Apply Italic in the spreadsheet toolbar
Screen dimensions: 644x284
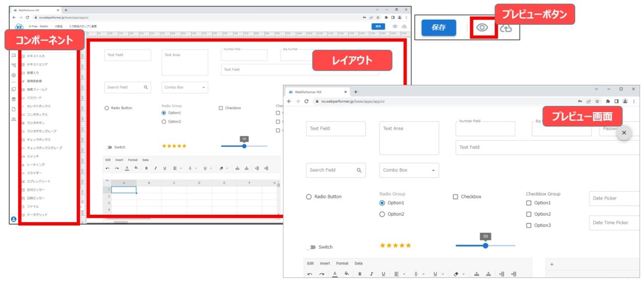(x=371, y=274)
